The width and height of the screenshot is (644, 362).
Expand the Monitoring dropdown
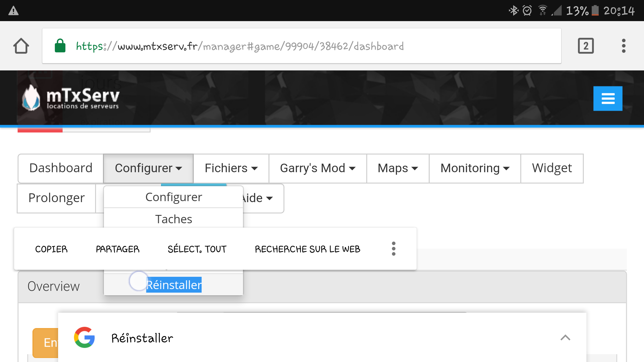pyautogui.click(x=475, y=168)
